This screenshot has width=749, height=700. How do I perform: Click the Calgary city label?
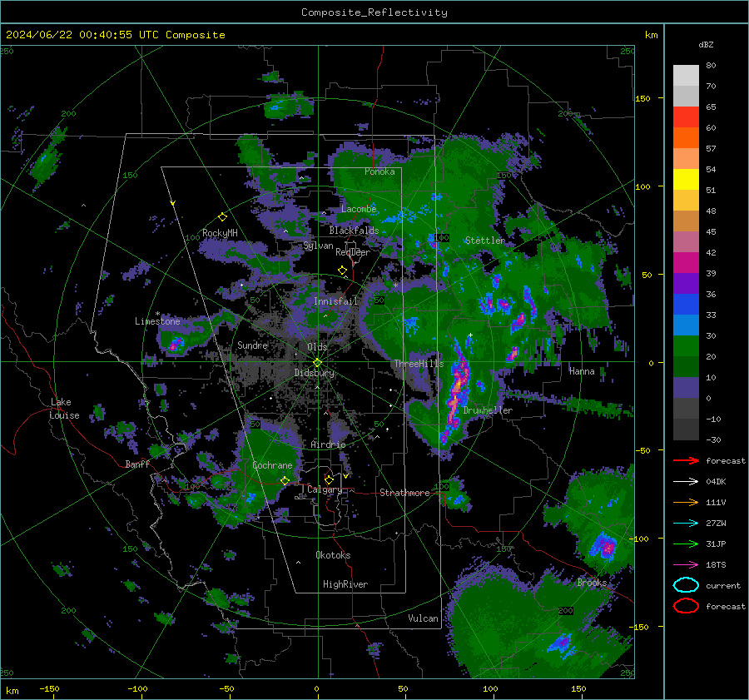(325, 489)
